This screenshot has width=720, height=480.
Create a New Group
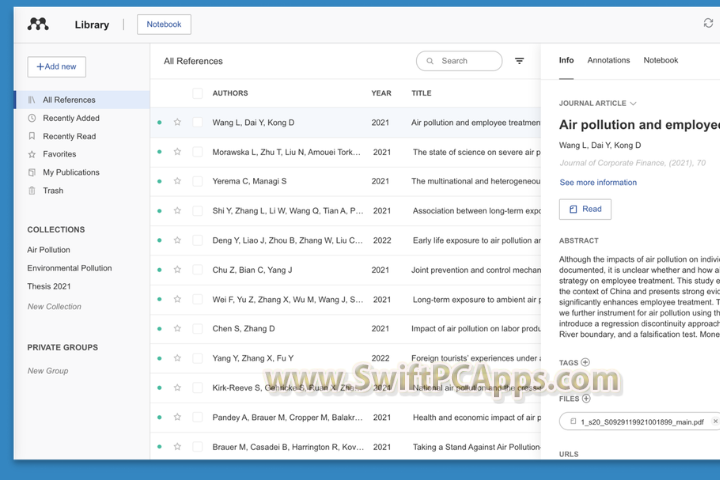[48, 371]
